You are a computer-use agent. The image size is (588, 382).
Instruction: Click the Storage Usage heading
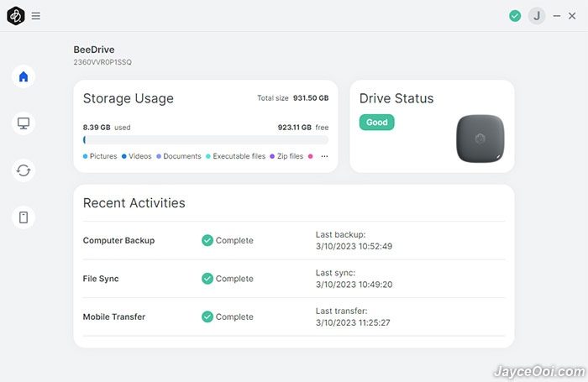point(129,98)
